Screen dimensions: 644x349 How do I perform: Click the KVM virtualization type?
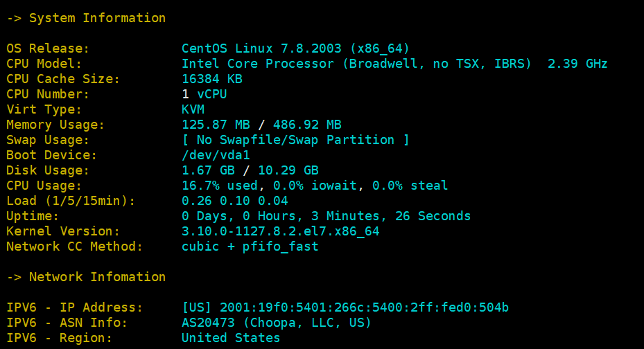(193, 109)
